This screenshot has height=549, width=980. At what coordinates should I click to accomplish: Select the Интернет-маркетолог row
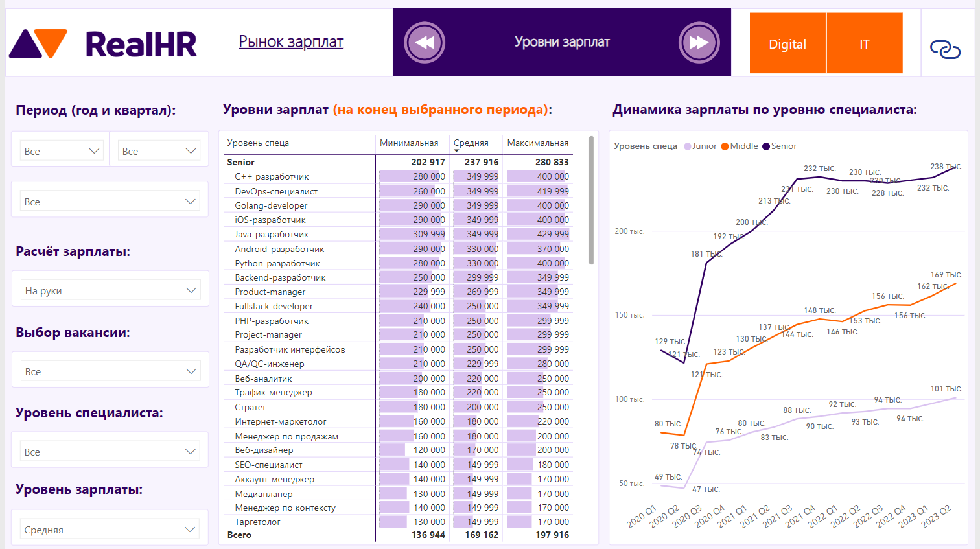(398, 421)
